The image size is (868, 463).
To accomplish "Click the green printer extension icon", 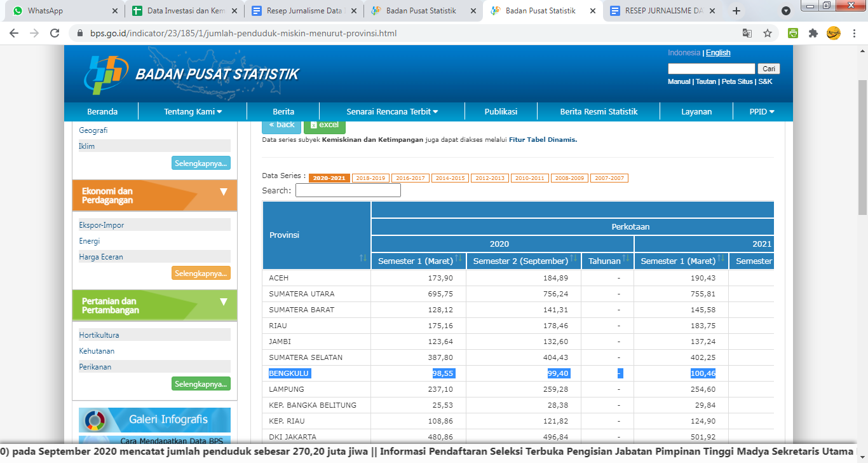I will pos(793,33).
